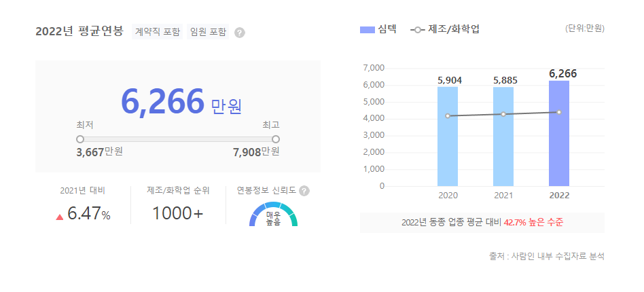The image size is (644, 292).
Task: Click the 2022 industry average line point
Action: pos(559,112)
